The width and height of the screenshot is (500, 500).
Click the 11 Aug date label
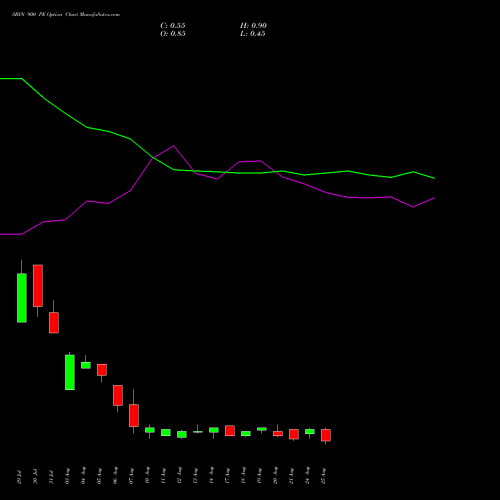[x=163, y=476]
